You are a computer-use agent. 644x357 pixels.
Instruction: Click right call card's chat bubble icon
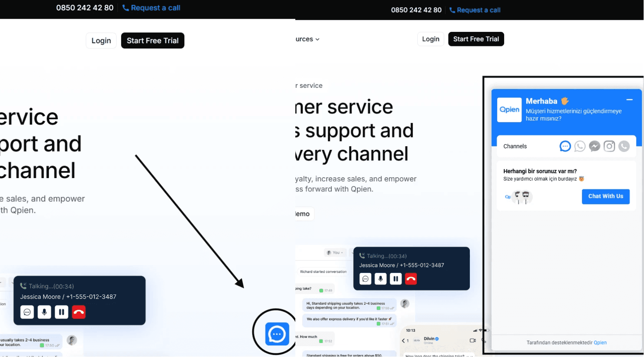(x=365, y=279)
